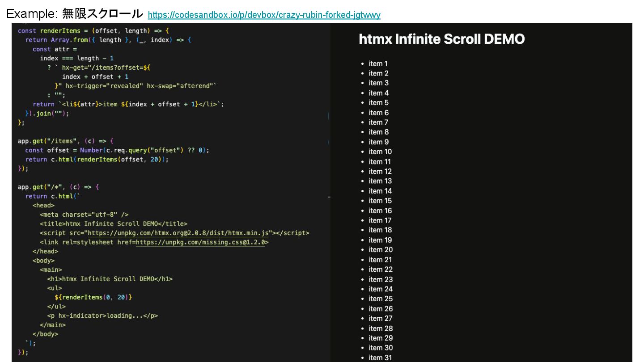Image resolution: width=644 pixels, height=362 pixels.
Task: Click the '}).join("");' code line
Action: tap(47, 114)
